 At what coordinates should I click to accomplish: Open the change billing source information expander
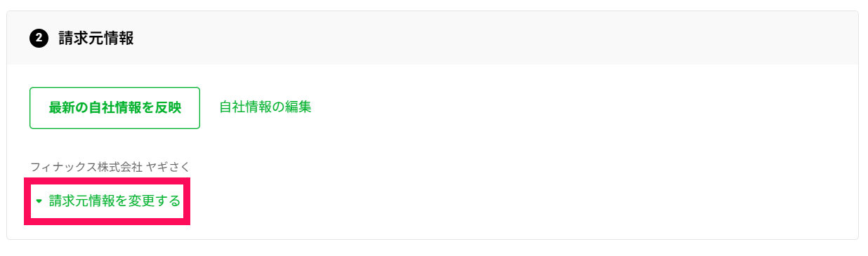click(x=107, y=201)
